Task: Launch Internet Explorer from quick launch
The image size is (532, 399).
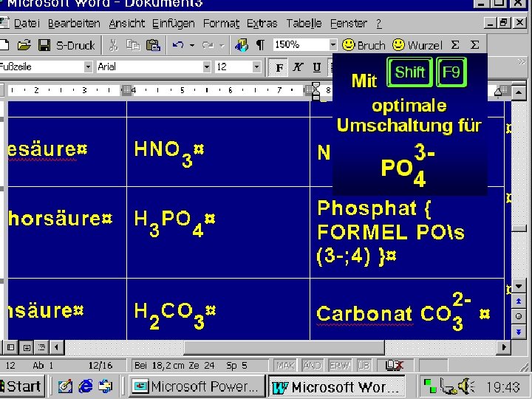Action: [x=86, y=386]
